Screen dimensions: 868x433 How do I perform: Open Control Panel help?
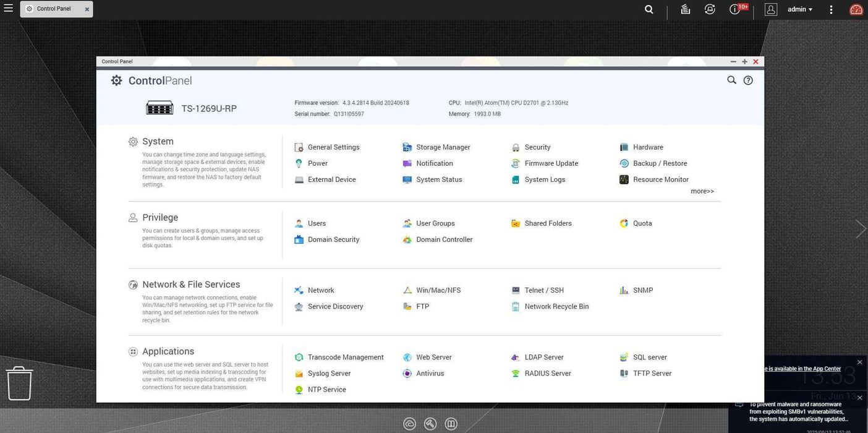point(748,80)
